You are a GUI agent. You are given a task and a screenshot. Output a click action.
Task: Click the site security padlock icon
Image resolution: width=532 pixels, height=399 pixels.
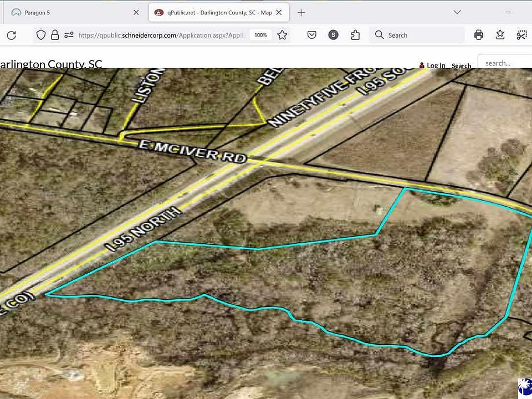click(x=55, y=35)
